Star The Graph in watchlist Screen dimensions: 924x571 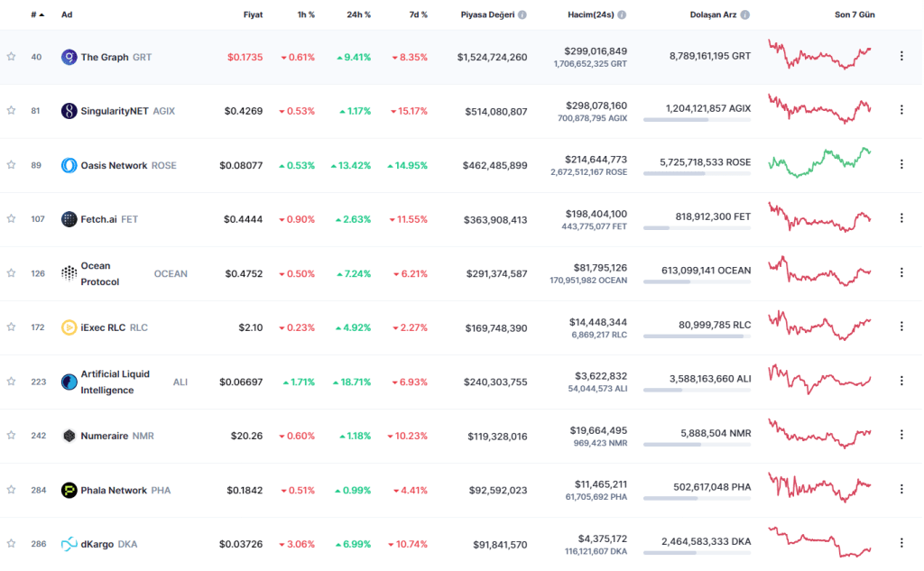coord(11,57)
